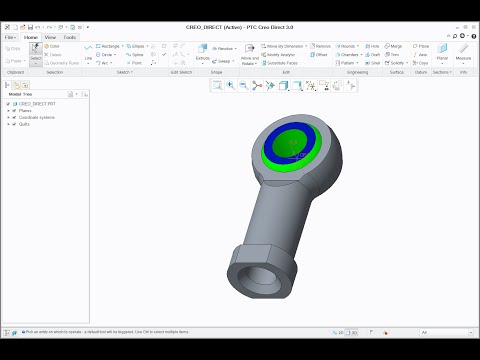
Task: Switch to the View ribbon tab
Action: click(50, 37)
